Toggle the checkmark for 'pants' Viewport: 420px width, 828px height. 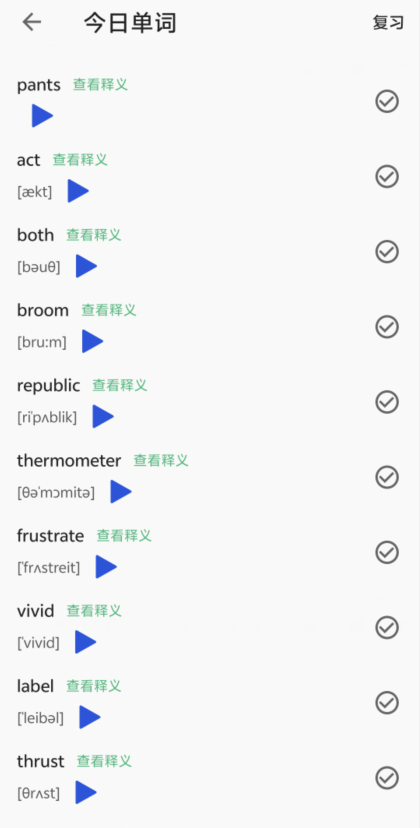coord(387,101)
